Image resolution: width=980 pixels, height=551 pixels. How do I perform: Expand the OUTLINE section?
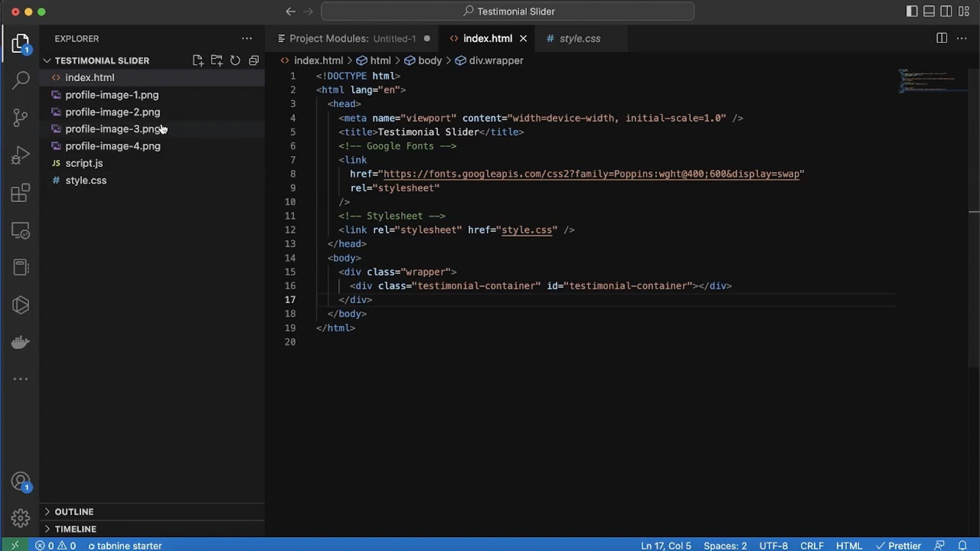74,512
